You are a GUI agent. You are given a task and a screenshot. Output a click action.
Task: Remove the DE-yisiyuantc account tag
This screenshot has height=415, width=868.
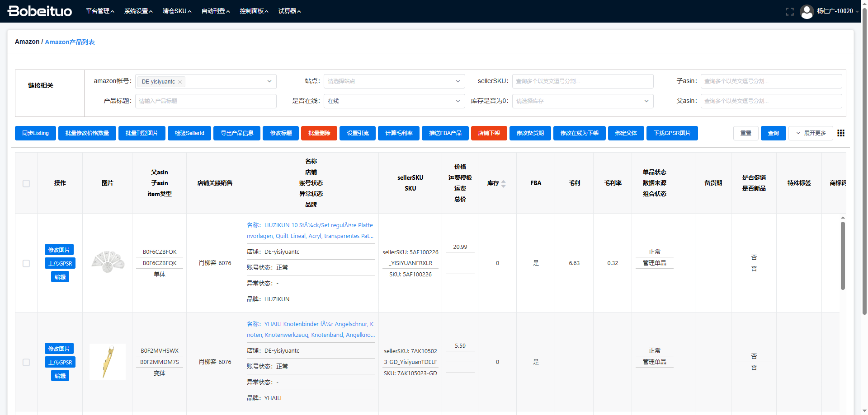pyautogui.click(x=180, y=82)
